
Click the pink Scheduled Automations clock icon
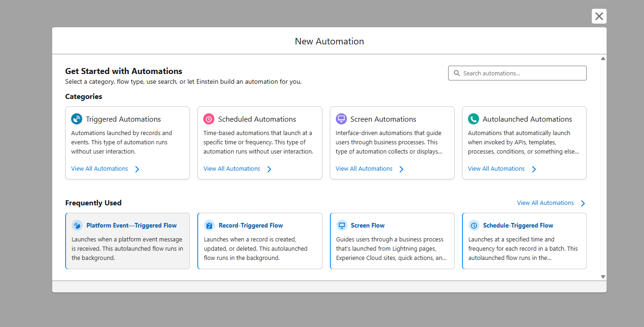coord(209,119)
